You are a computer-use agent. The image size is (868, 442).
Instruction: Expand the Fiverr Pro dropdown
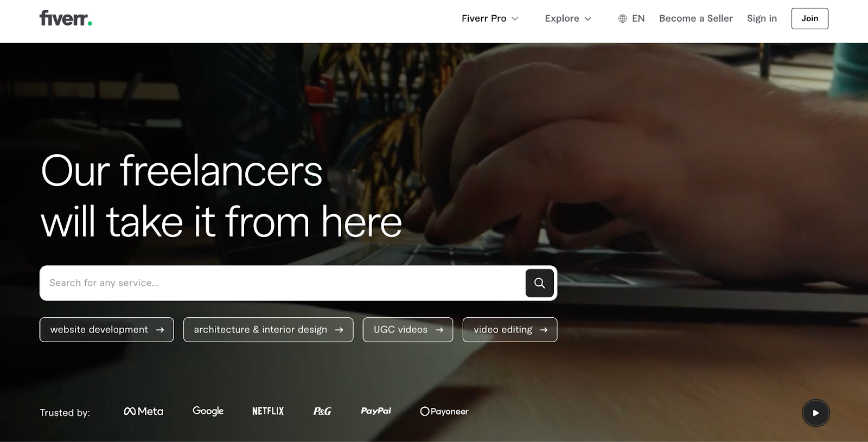click(490, 18)
